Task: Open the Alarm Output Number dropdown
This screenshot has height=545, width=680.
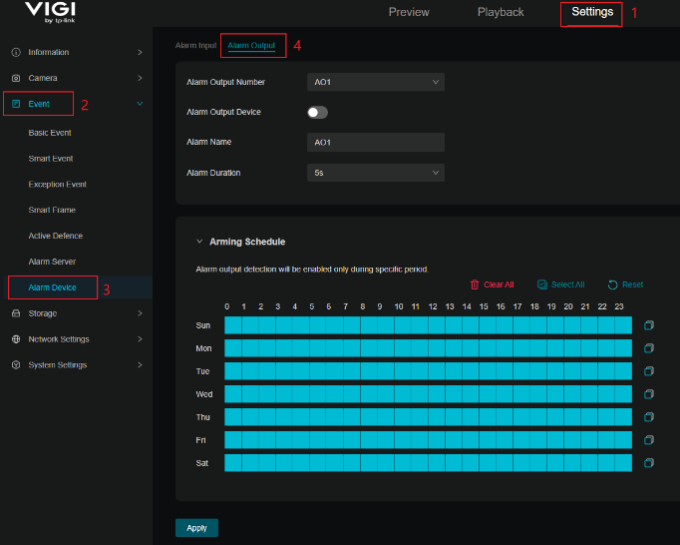Action: (375, 82)
